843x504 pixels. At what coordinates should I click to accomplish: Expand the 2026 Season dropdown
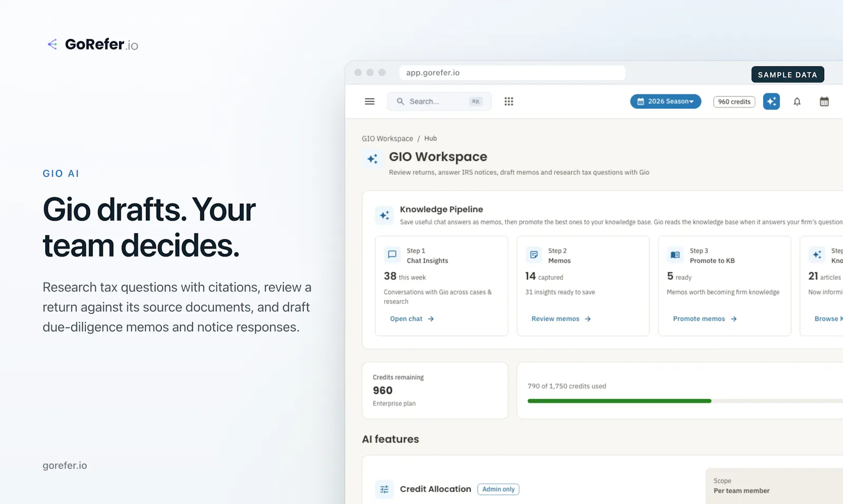665,101
